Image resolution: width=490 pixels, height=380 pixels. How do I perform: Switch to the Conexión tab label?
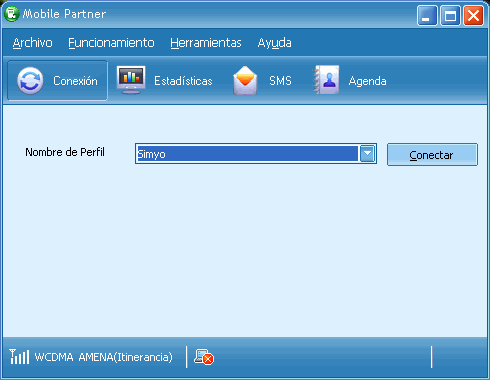pos(75,81)
